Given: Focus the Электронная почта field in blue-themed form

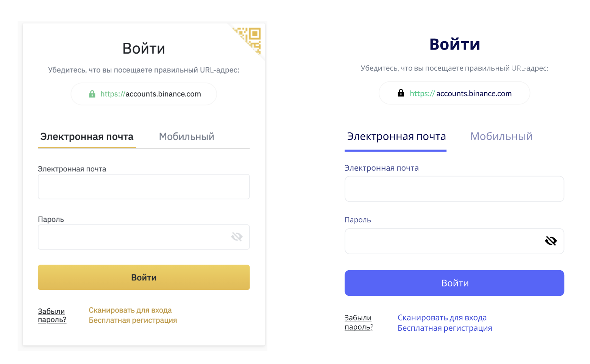Looking at the screenshot, I should click(454, 189).
